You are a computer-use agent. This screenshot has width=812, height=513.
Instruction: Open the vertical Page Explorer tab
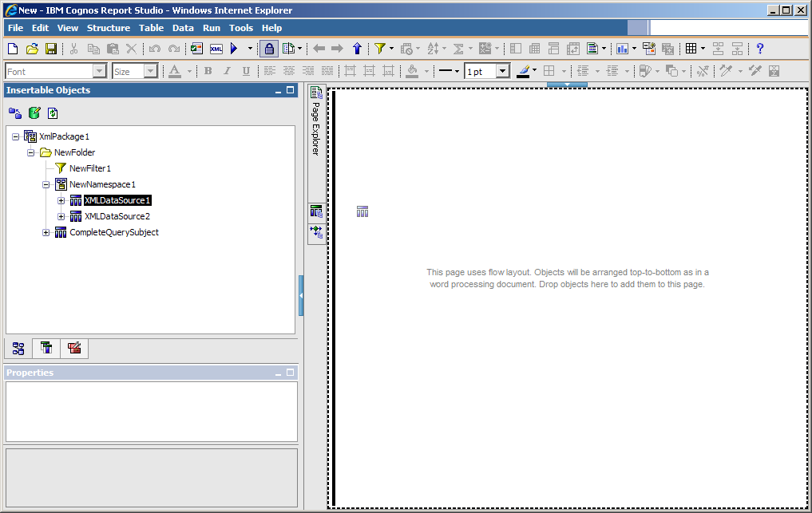click(x=315, y=120)
